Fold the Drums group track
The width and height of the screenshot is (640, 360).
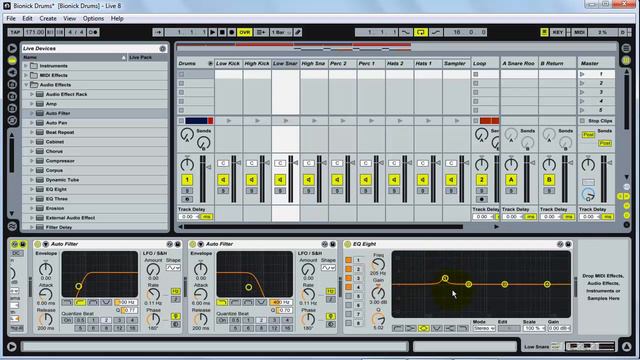pos(210,63)
